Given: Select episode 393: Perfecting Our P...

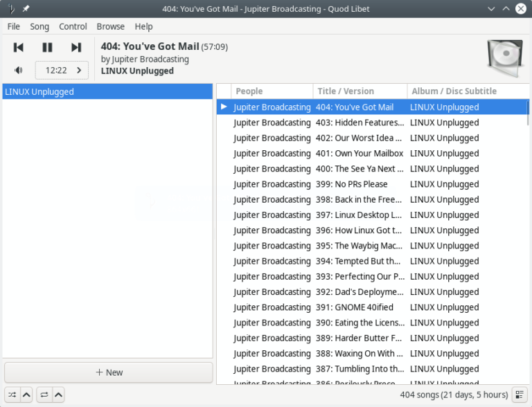Looking at the screenshot, I should tap(371, 276).
